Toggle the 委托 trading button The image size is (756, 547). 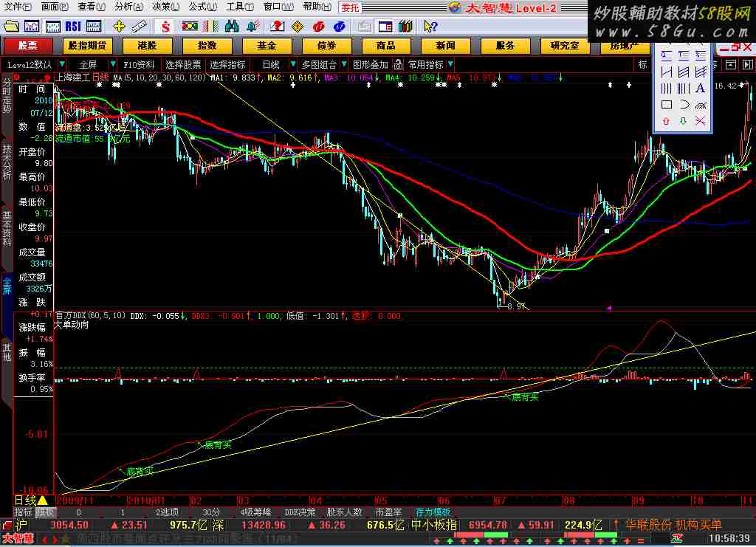pyautogui.click(x=350, y=7)
